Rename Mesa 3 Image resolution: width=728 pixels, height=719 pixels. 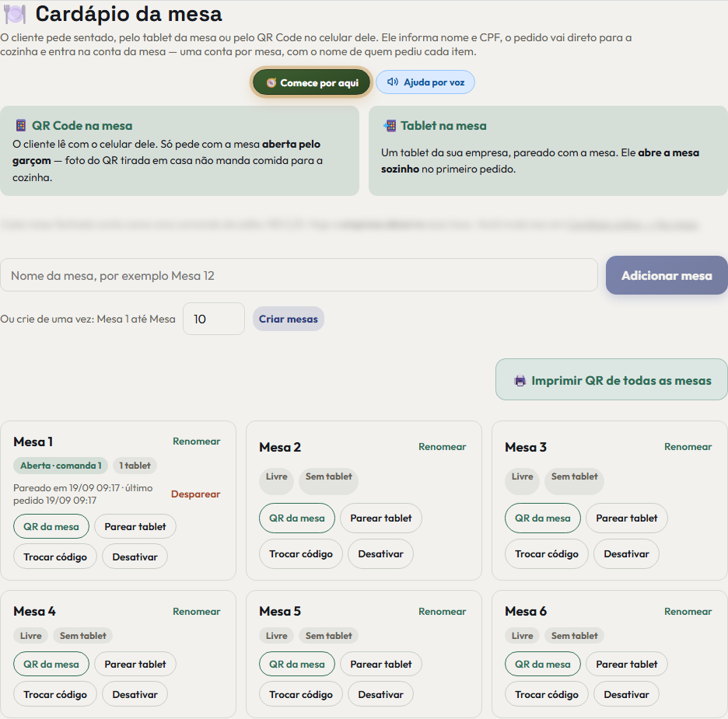pos(688,447)
